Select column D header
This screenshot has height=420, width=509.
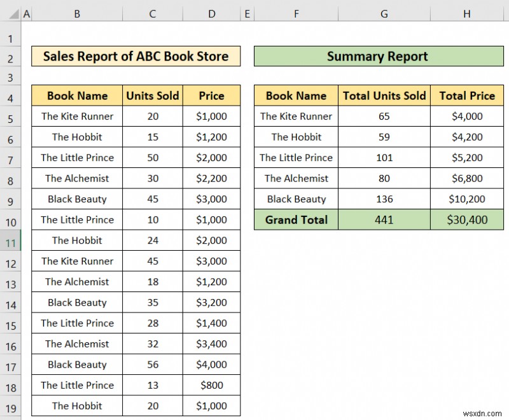211,13
